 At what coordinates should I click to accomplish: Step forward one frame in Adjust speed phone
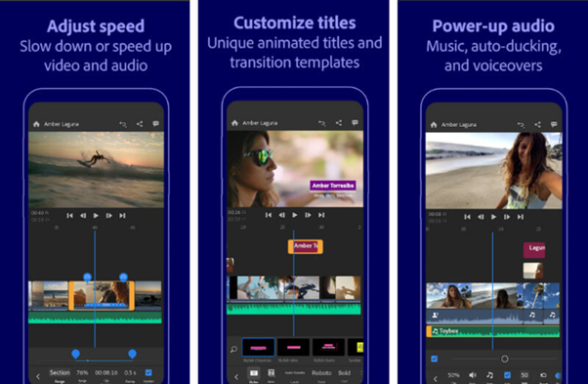109,216
